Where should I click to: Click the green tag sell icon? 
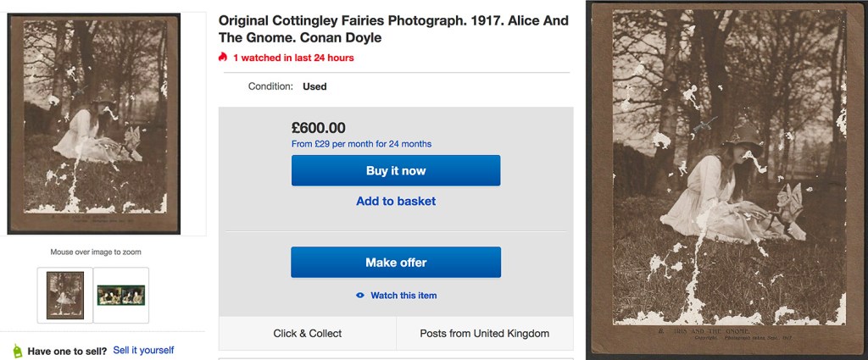tap(17, 351)
